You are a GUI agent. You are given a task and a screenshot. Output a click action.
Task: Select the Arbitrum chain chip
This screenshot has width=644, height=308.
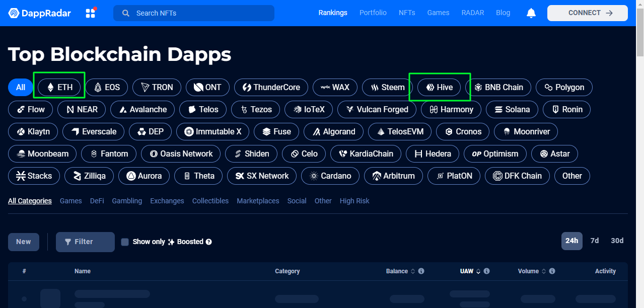point(393,176)
